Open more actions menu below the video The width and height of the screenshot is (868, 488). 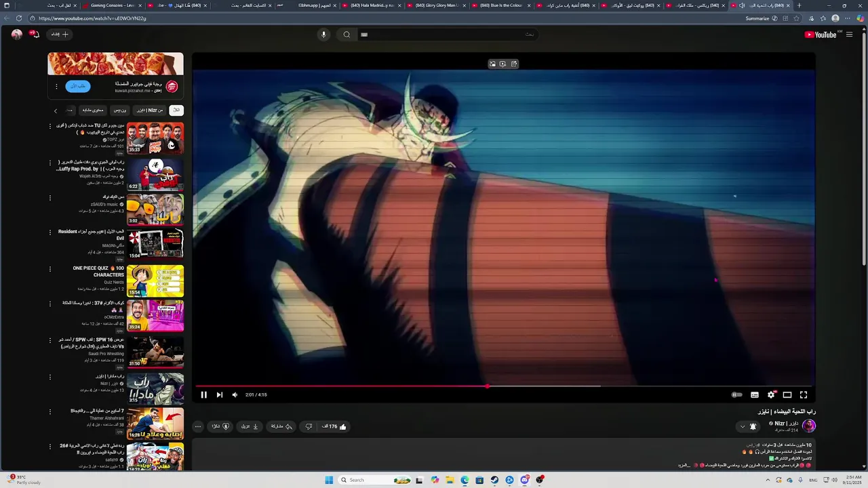point(197,426)
